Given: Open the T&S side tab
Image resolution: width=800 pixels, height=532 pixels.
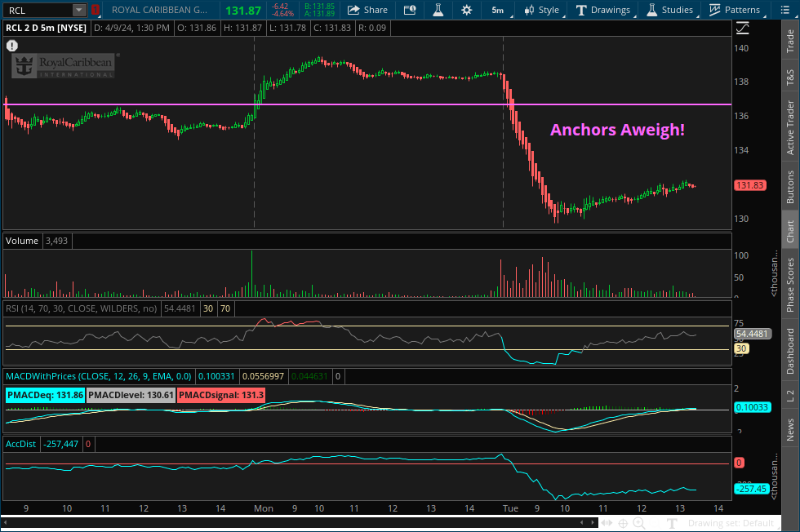Looking at the screenshot, I should 790,77.
